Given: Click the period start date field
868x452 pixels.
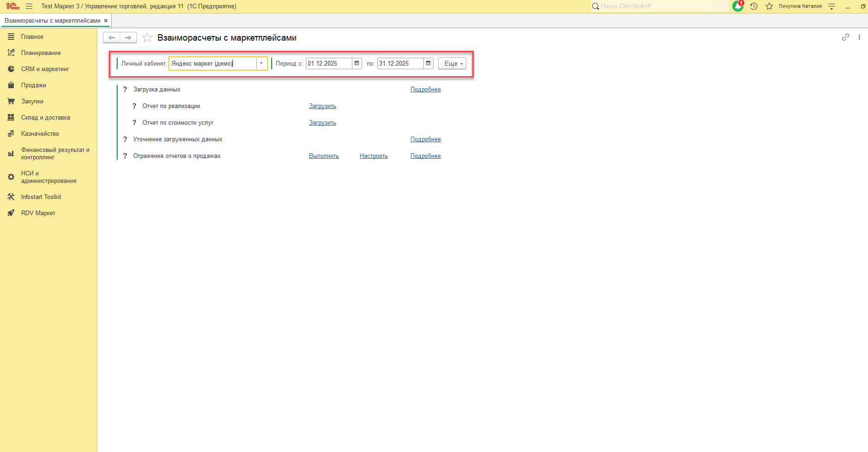Looking at the screenshot, I should pos(329,63).
